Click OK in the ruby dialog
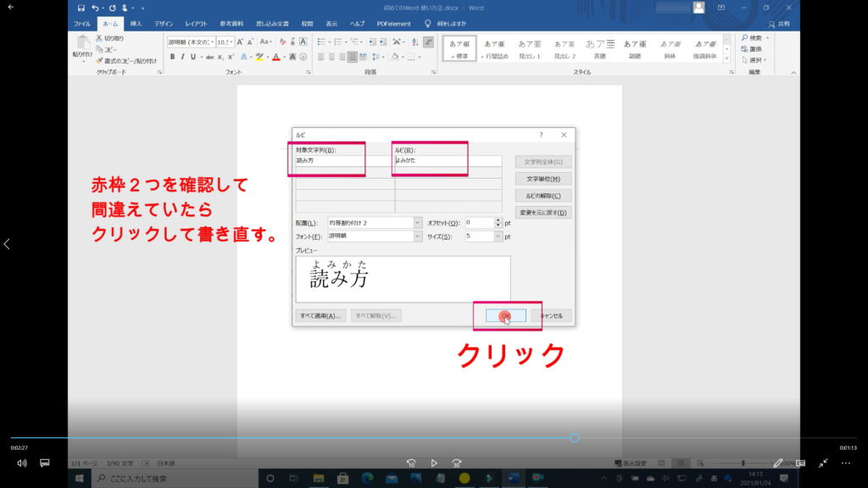 coord(506,315)
